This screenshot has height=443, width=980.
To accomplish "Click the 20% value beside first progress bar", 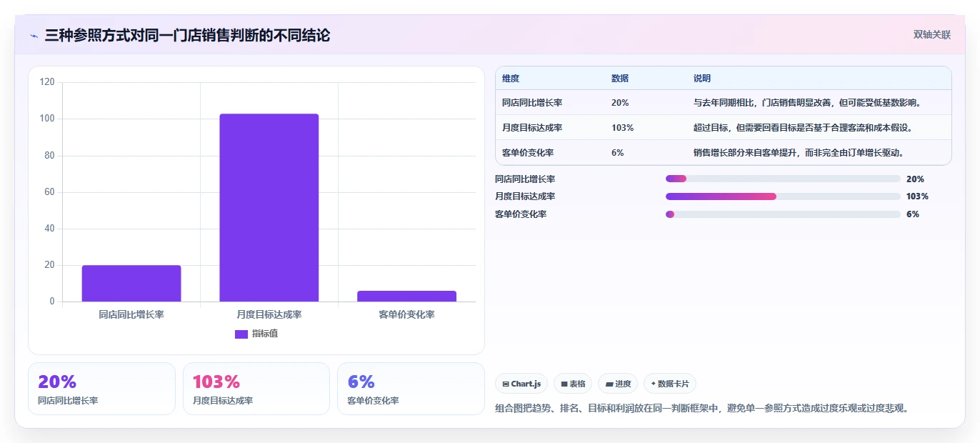I will click(915, 179).
